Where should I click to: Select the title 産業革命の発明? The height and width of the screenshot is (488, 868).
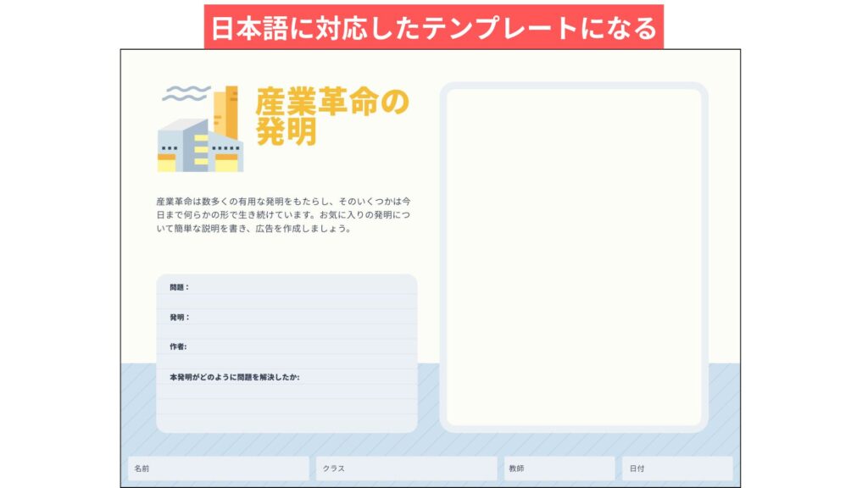331,116
